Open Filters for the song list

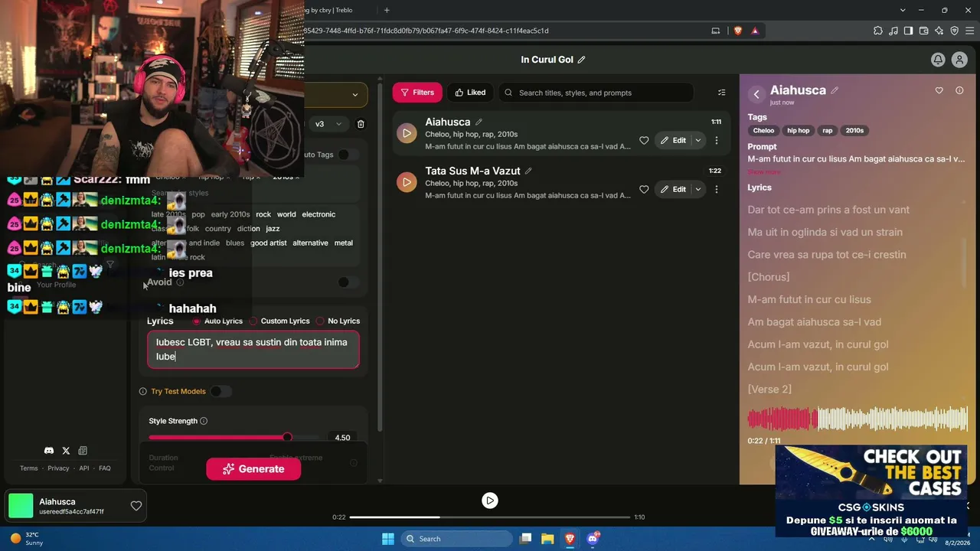click(x=417, y=93)
